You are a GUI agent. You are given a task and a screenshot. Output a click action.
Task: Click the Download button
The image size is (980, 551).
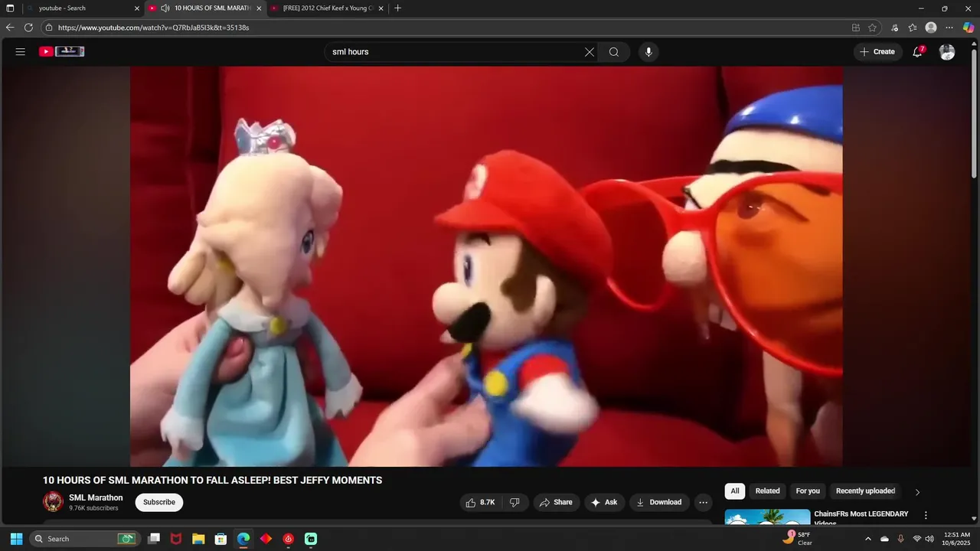[x=659, y=502]
